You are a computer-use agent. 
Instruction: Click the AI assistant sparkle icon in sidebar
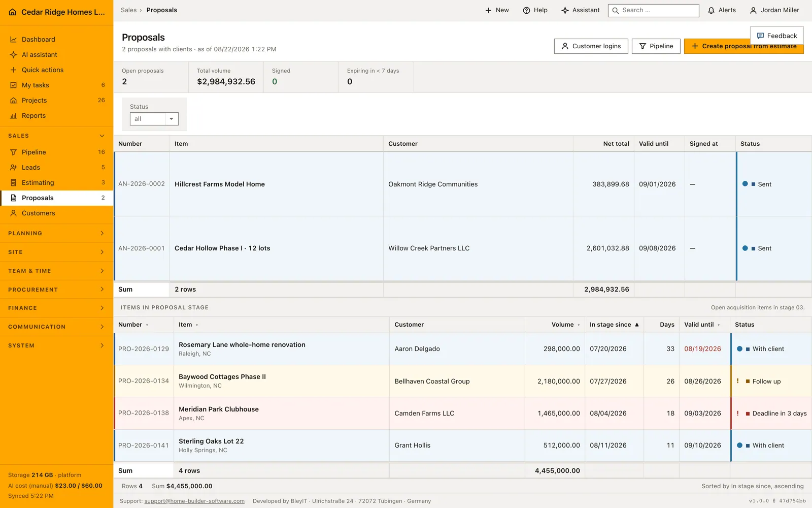pos(14,55)
